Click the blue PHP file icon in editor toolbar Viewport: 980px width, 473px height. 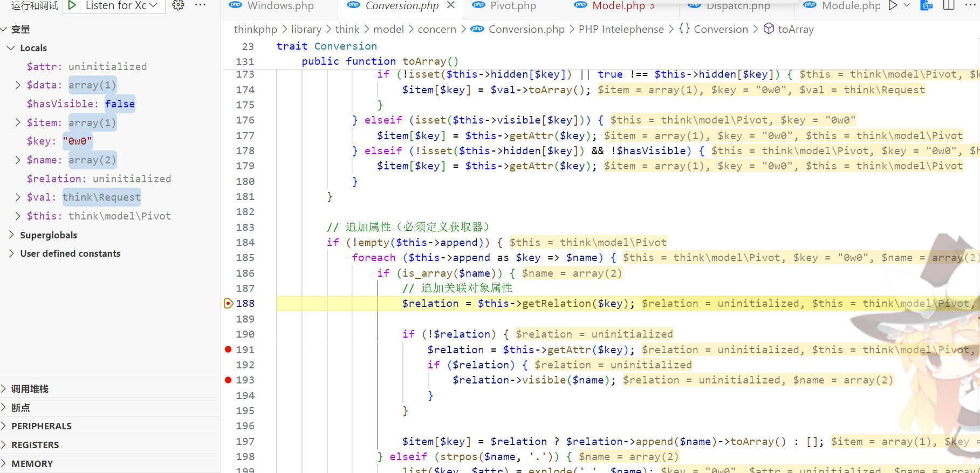pyautogui.click(x=927, y=5)
